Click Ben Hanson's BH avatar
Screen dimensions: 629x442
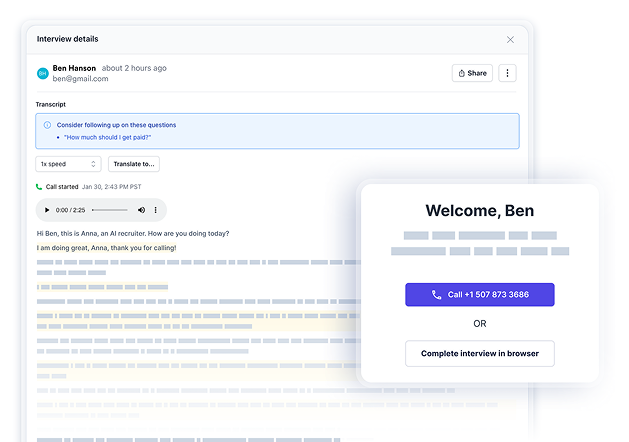coord(43,73)
